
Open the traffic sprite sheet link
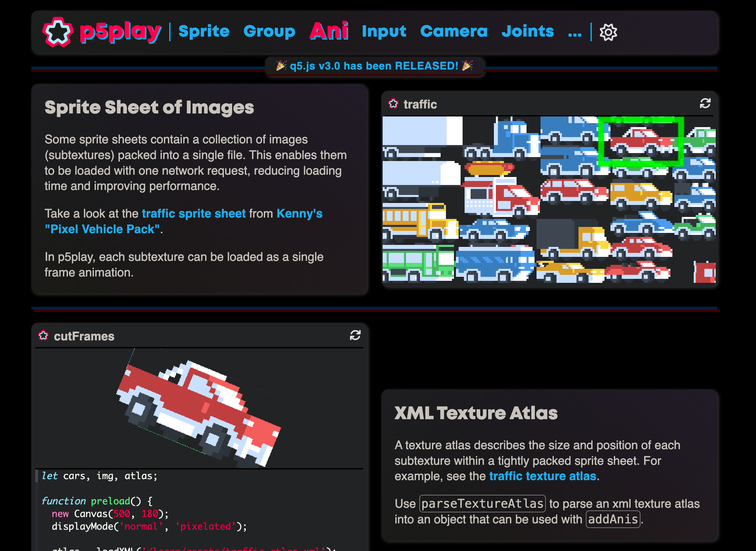193,214
